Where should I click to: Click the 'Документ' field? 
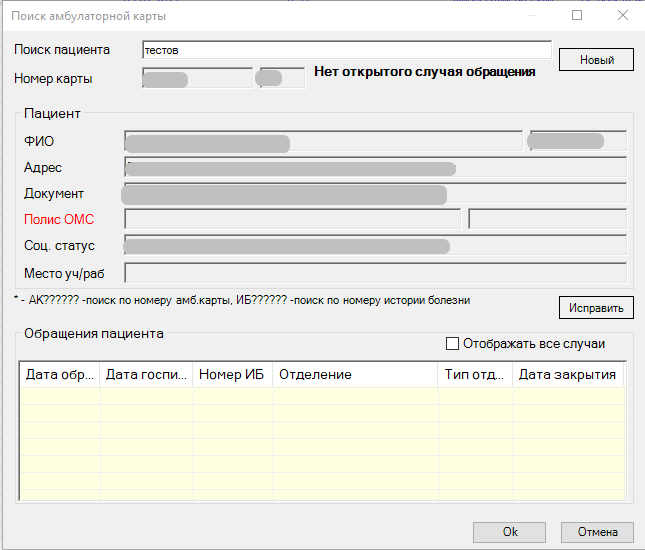[375, 193]
